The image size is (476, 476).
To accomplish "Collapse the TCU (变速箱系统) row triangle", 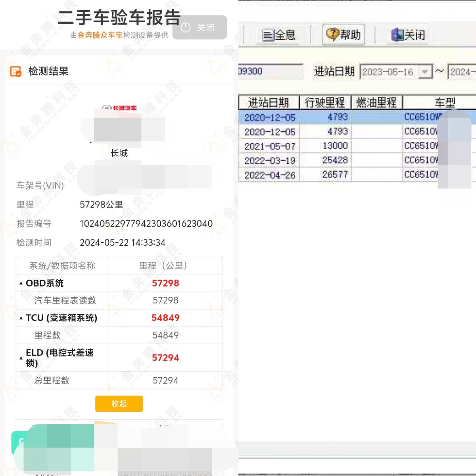I will coord(21,318).
